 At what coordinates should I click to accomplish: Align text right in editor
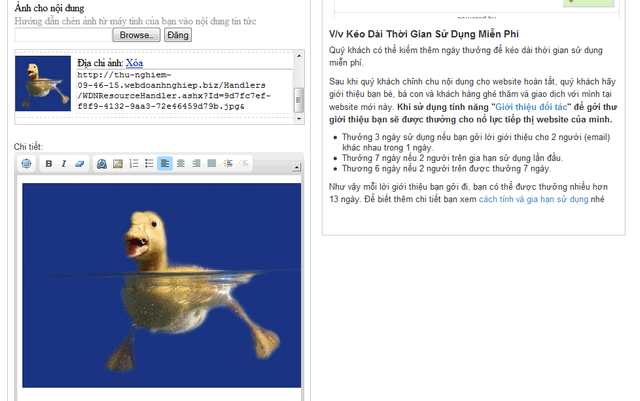coord(196,164)
